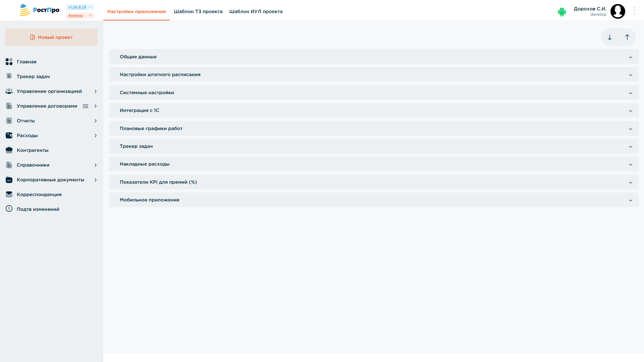Viewport: 644px width, 362px height.
Task: Expand Настройки штатного расписания section chevron
Action: point(631,75)
